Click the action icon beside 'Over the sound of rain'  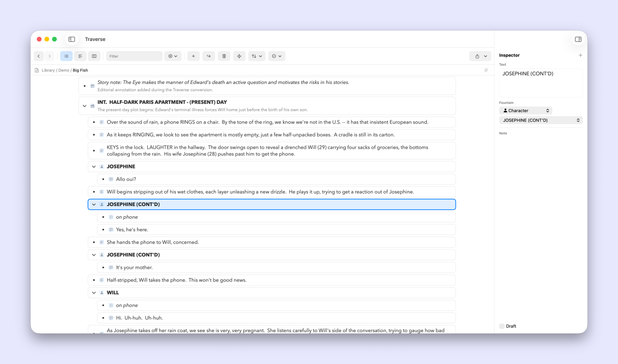(102, 122)
